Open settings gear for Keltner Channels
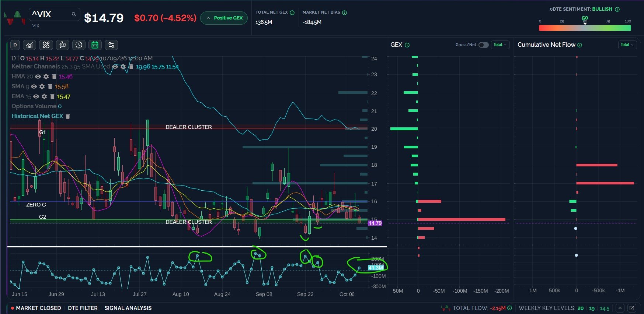 (123, 67)
